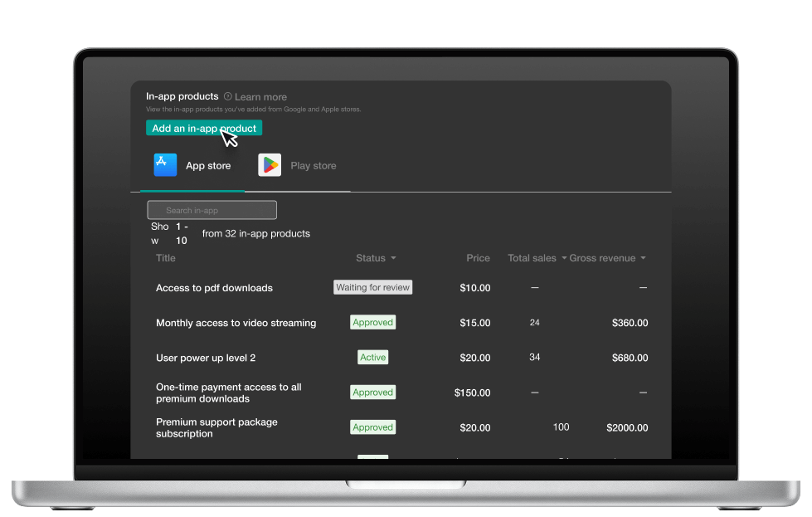This screenshot has width=812, height=517.
Task: Open the Learn more link
Action: pos(260,97)
